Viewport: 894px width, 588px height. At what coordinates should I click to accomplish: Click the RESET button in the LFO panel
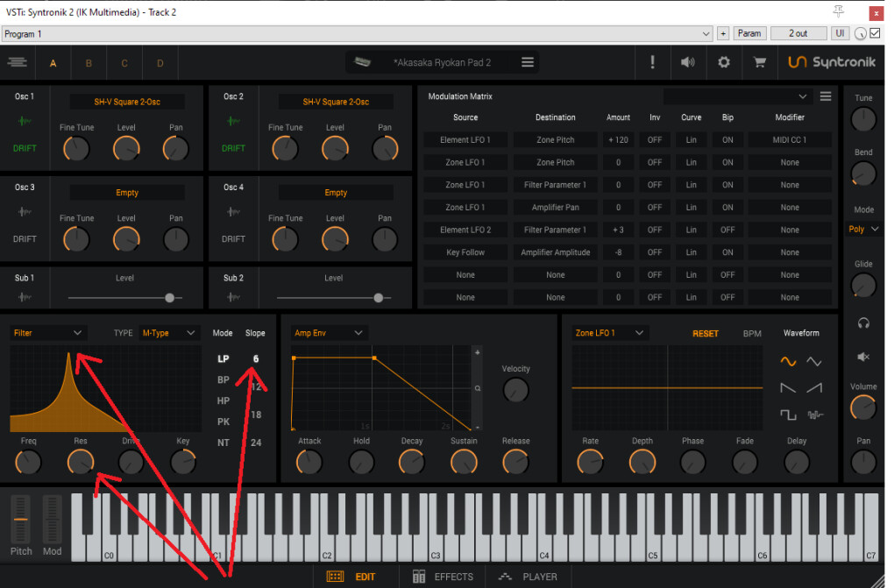pos(706,334)
